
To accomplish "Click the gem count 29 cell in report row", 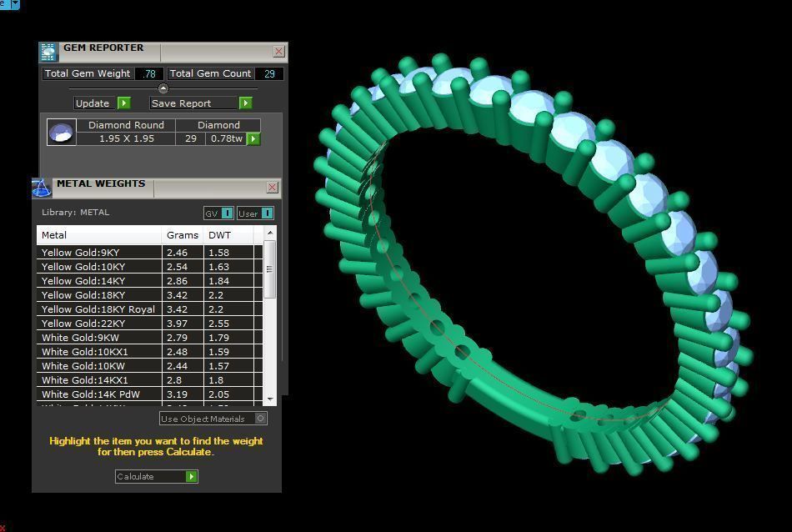I will pos(190,138).
